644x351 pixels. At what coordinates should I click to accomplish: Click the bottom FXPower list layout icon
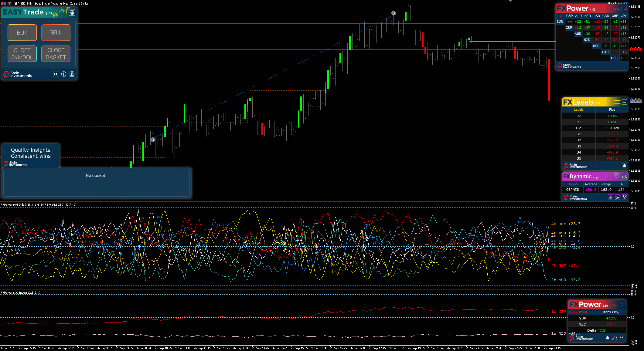pos(622,338)
